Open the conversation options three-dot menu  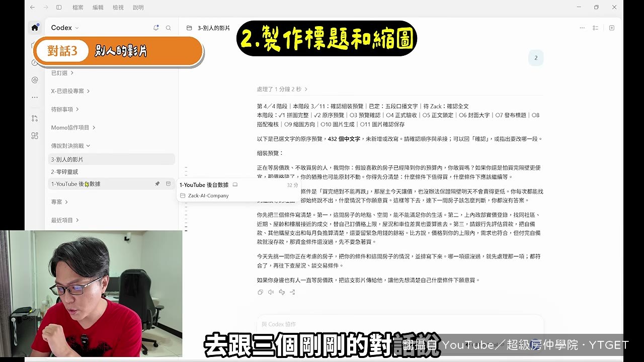point(583,28)
